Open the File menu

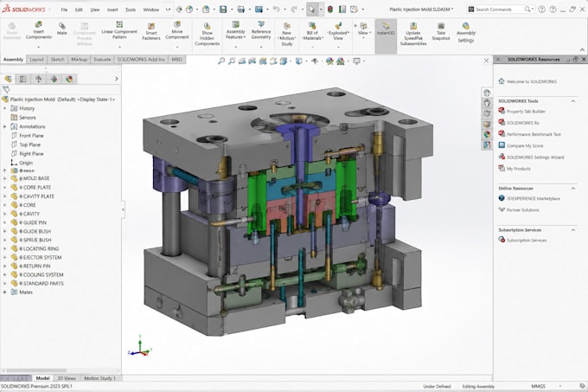pyautogui.click(x=64, y=10)
